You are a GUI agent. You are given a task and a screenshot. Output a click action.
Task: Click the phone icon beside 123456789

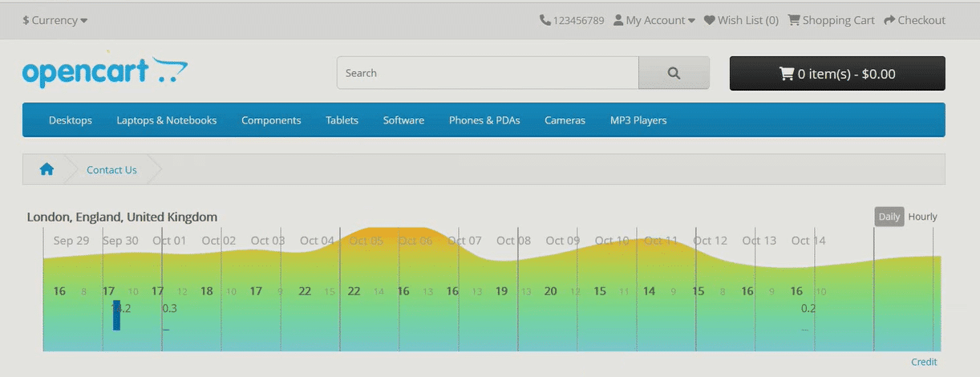click(x=545, y=20)
